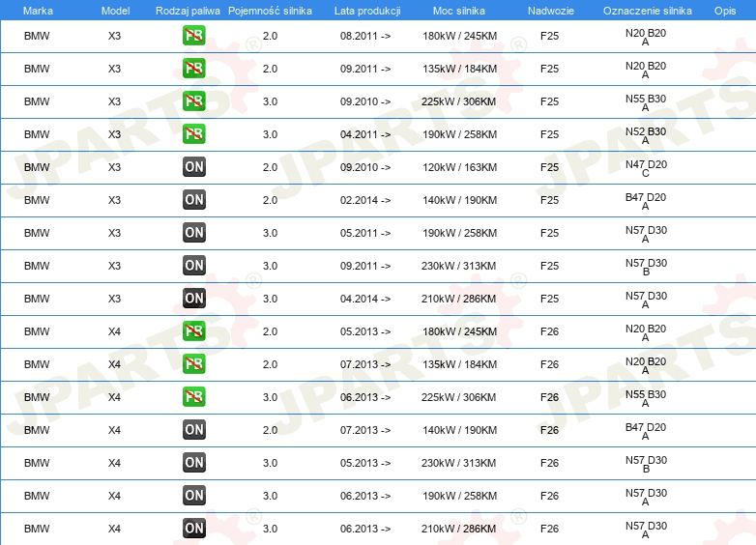Click ON diesel icon in X4 286KM row
The width and height of the screenshot is (756, 545).
tap(193, 529)
